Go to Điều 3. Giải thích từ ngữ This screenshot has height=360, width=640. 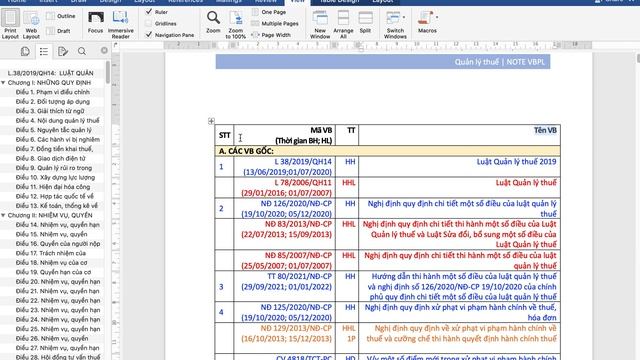(50, 111)
